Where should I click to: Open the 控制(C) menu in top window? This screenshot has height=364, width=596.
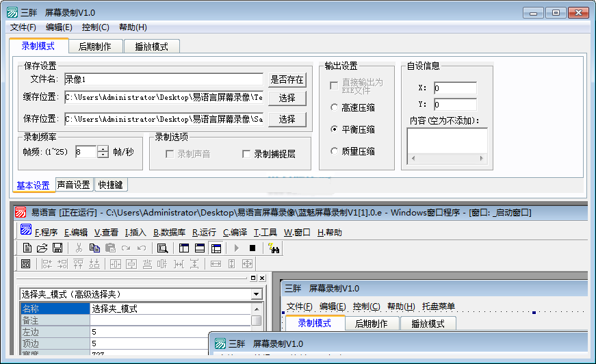coord(95,27)
